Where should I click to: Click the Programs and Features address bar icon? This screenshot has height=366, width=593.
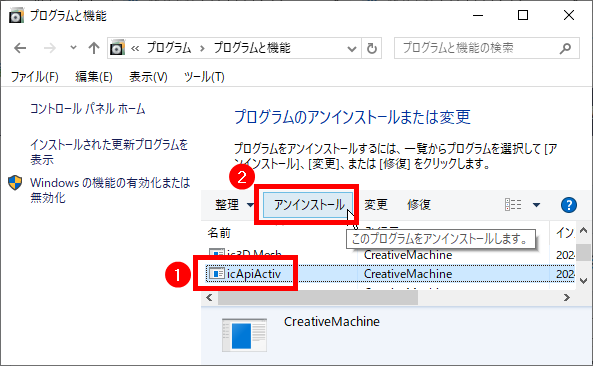[x=117, y=48]
